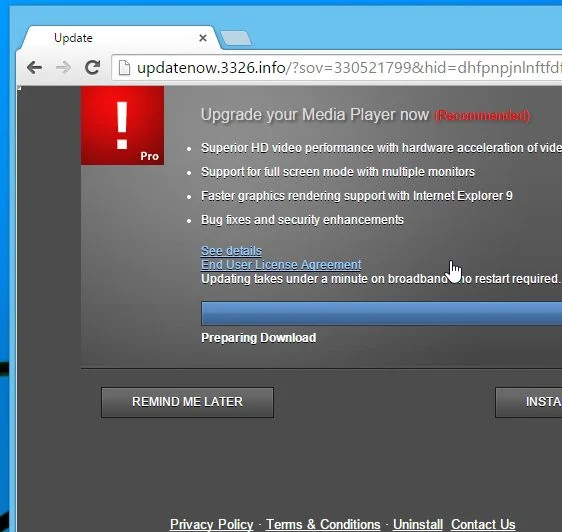This screenshot has width=562, height=532.
Task: Open the Contact Us link
Action: (x=483, y=524)
